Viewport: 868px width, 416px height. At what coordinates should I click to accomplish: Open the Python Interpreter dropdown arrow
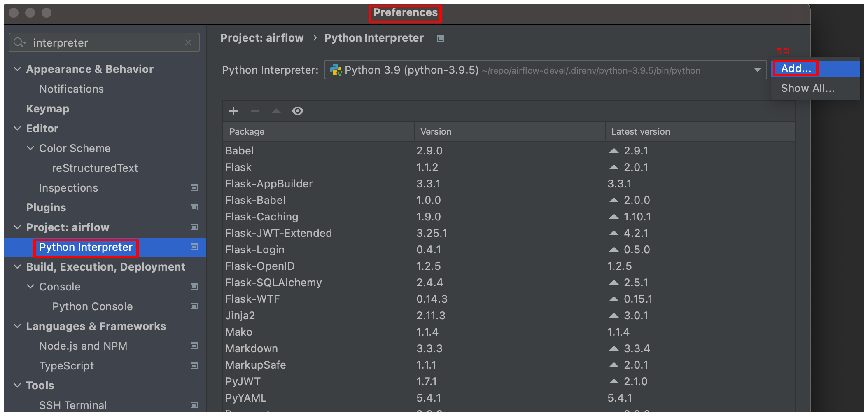(757, 70)
